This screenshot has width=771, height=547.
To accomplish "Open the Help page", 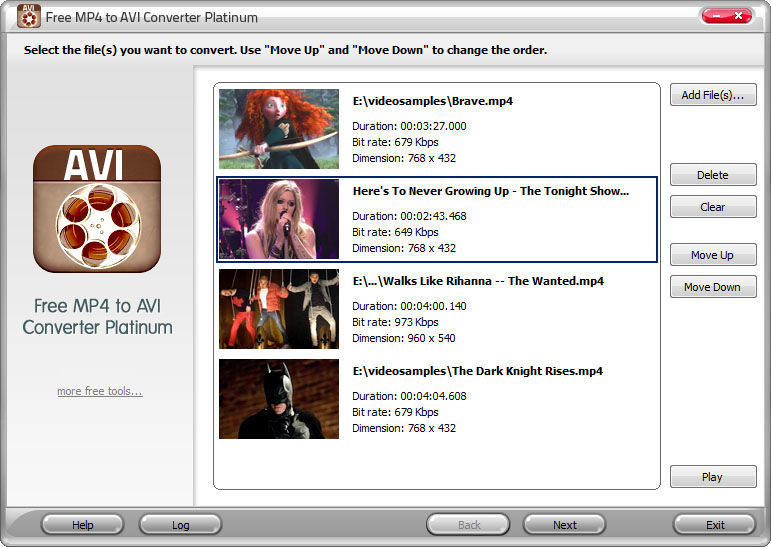I will (x=83, y=525).
